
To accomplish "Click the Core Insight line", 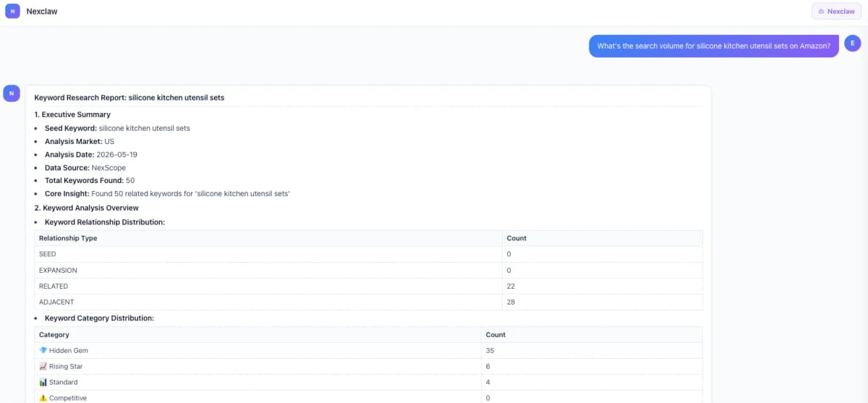I will click(167, 194).
